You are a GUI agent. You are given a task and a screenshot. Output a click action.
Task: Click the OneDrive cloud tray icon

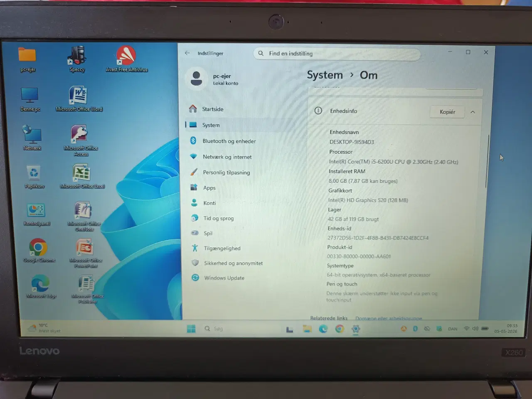pos(427,329)
